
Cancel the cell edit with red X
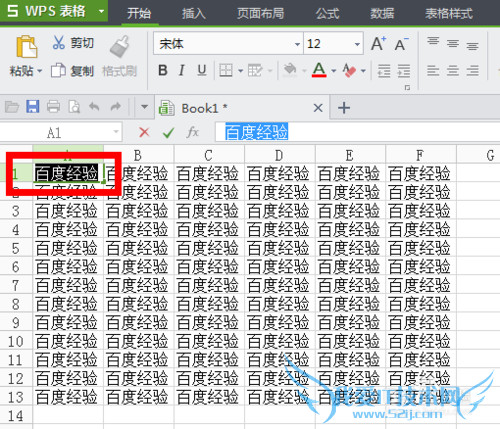144,132
